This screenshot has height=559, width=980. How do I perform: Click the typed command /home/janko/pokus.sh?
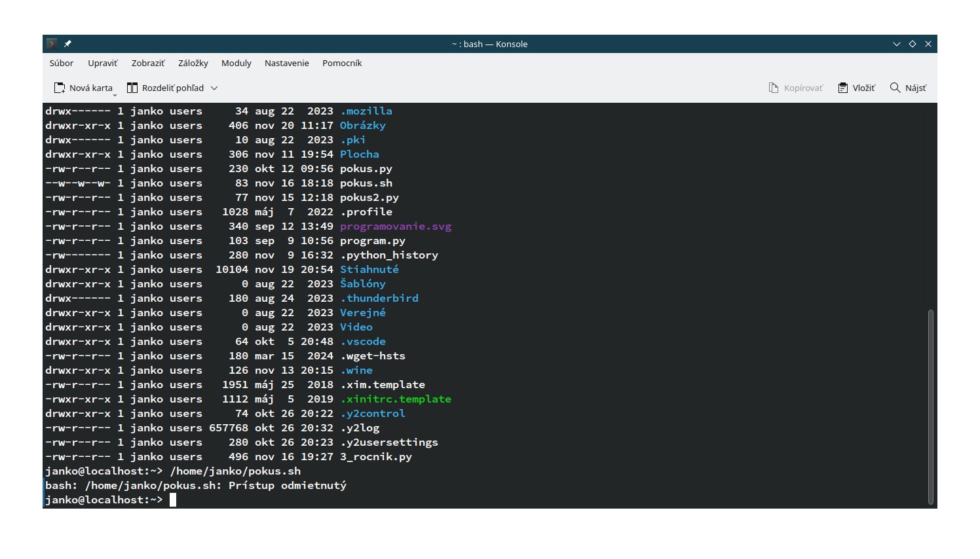click(235, 471)
